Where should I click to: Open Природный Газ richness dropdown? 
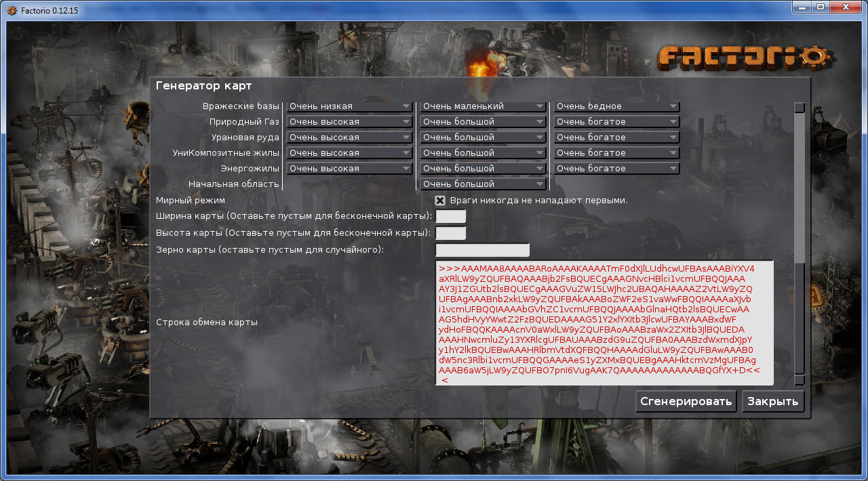click(x=616, y=122)
